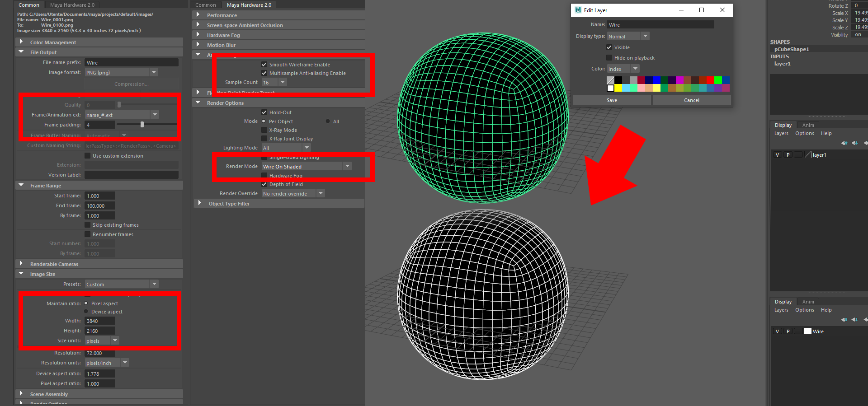Expand the Renderable Cameras section

(x=21, y=264)
